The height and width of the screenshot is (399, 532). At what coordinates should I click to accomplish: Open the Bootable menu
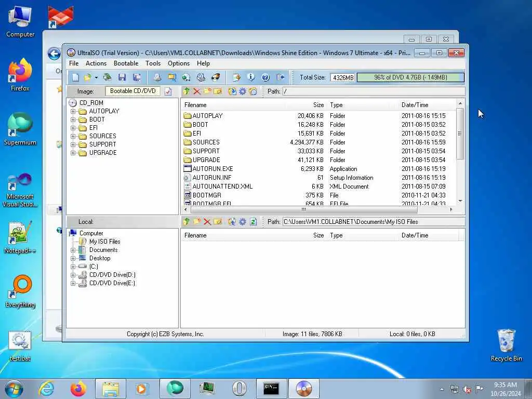[126, 63]
